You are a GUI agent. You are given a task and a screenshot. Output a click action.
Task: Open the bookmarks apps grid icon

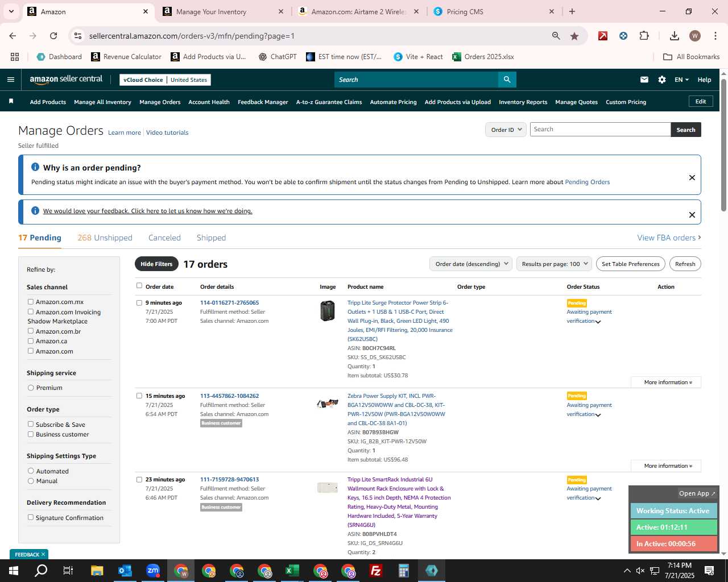pos(15,57)
